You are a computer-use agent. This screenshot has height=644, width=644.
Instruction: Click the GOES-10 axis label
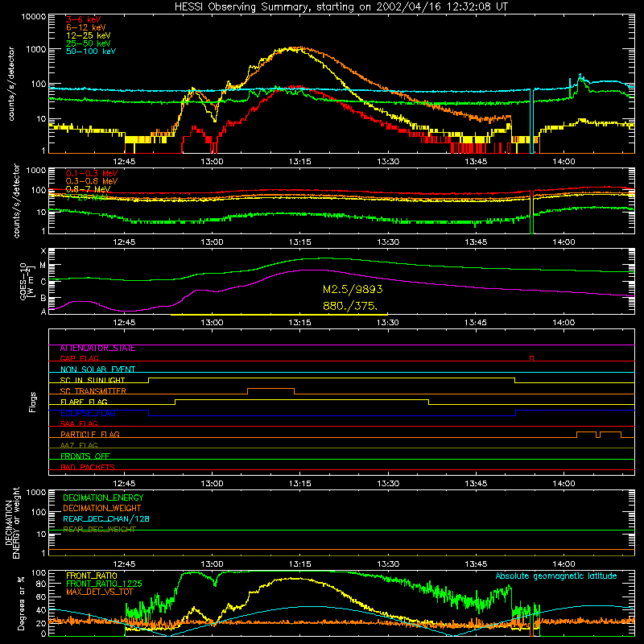(x=26, y=281)
